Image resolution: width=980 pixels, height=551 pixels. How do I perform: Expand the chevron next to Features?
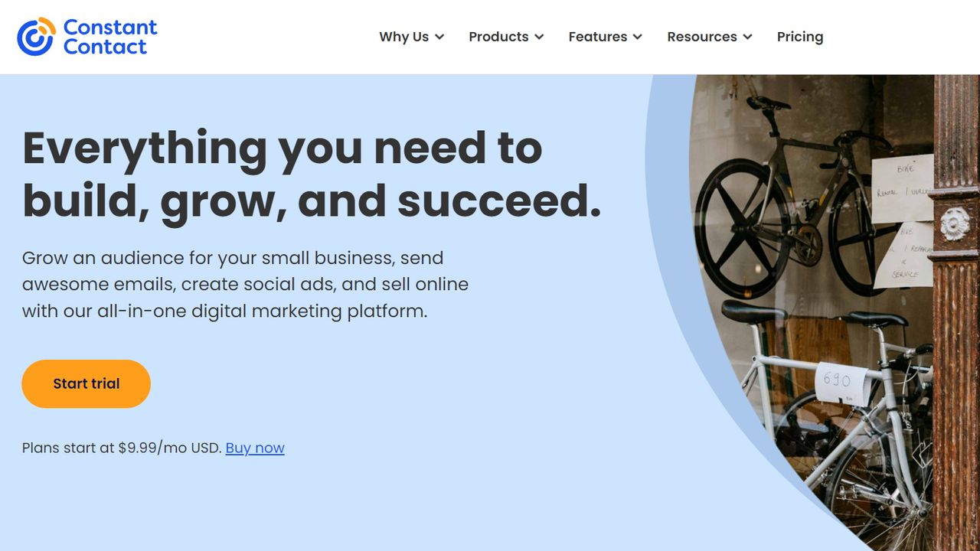coord(638,37)
